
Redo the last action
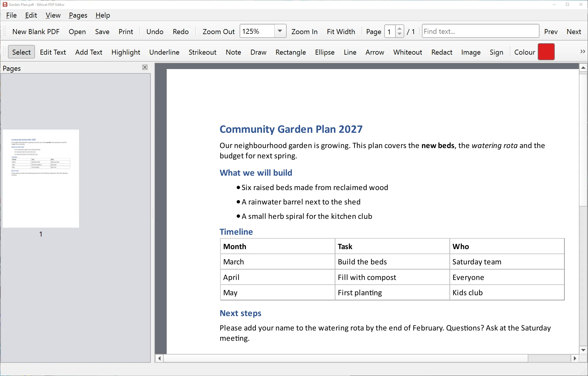click(181, 31)
